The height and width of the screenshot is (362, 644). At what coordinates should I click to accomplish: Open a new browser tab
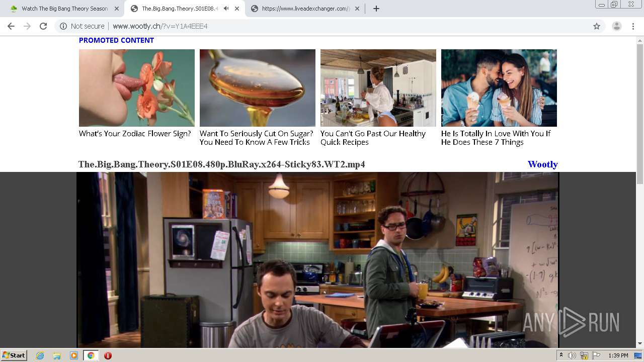[x=376, y=9]
